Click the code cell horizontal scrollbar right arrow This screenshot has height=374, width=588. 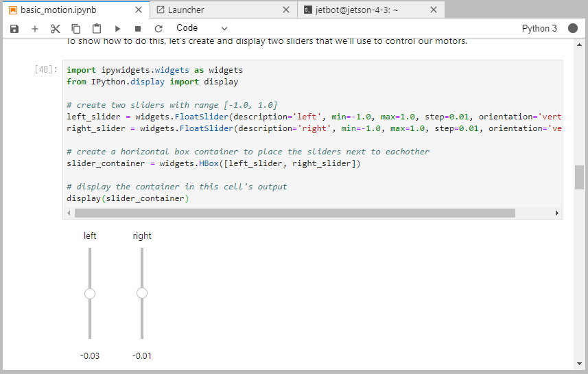pos(556,213)
